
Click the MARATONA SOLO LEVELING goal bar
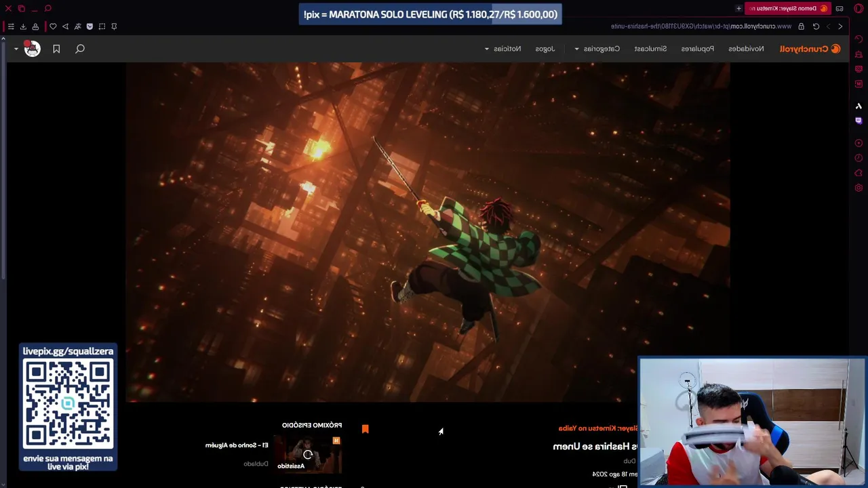(430, 14)
